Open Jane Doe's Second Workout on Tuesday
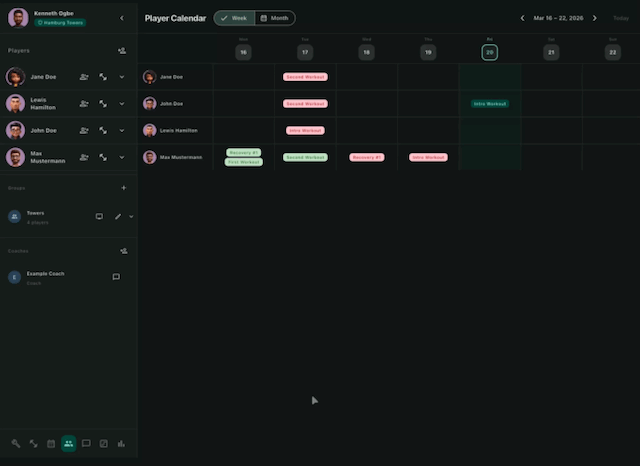 [x=305, y=77]
